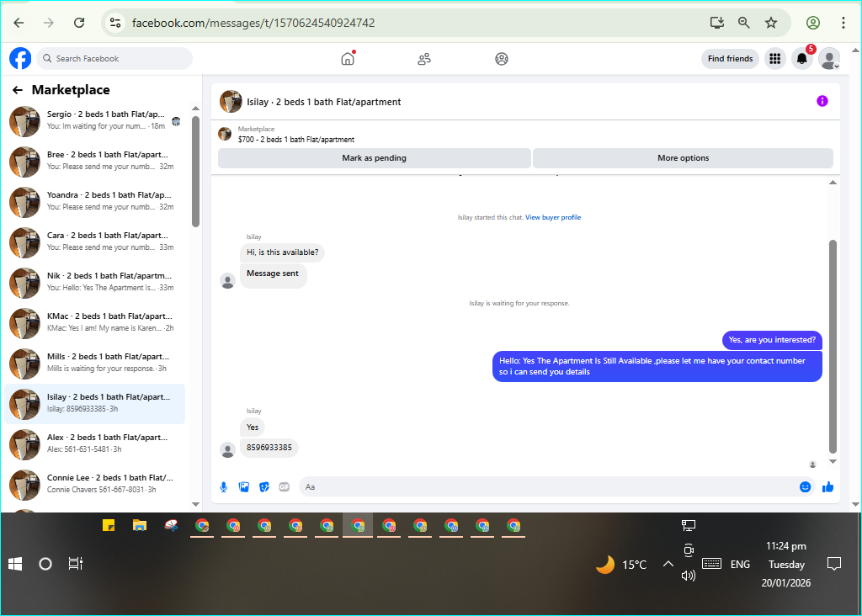This screenshot has width=862, height=616.
Task: Click 'Yes, are you interested?' message
Action: pyautogui.click(x=772, y=340)
